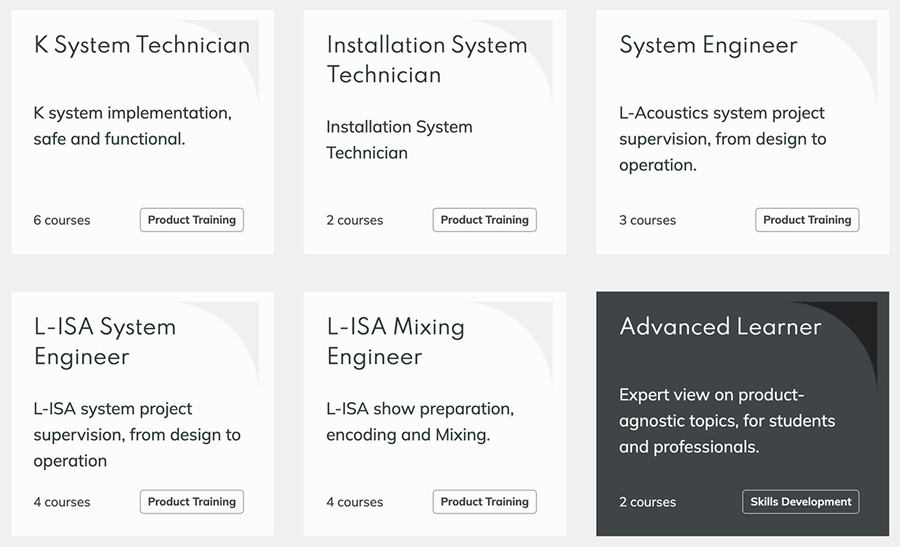
Task: Click Product Training tag on K System Technician
Action: click(x=192, y=220)
